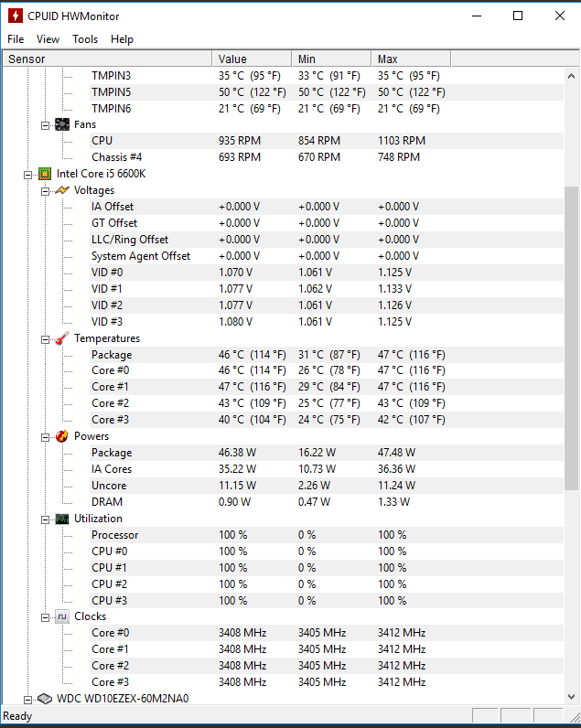Image resolution: width=581 pixels, height=728 pixels.
Task: Click the Sensor column header
Action: coord(106,59)
